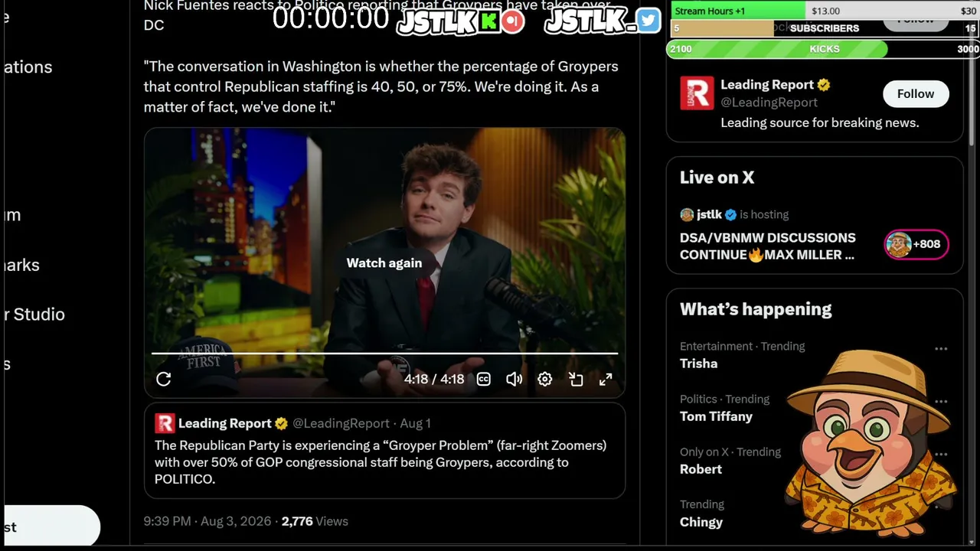Replay the video with the circular arrow icon
Image resolution: width=980 pixels, height=551 pixels.
(163, 379)
